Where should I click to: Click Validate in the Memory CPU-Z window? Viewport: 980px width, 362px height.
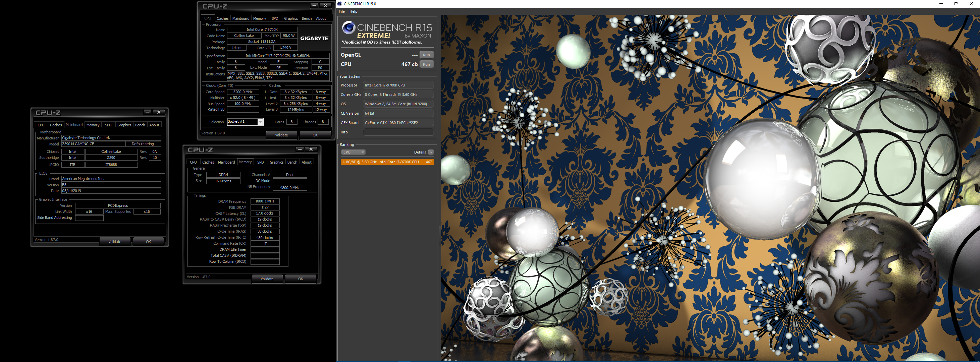tap(267, 279)
